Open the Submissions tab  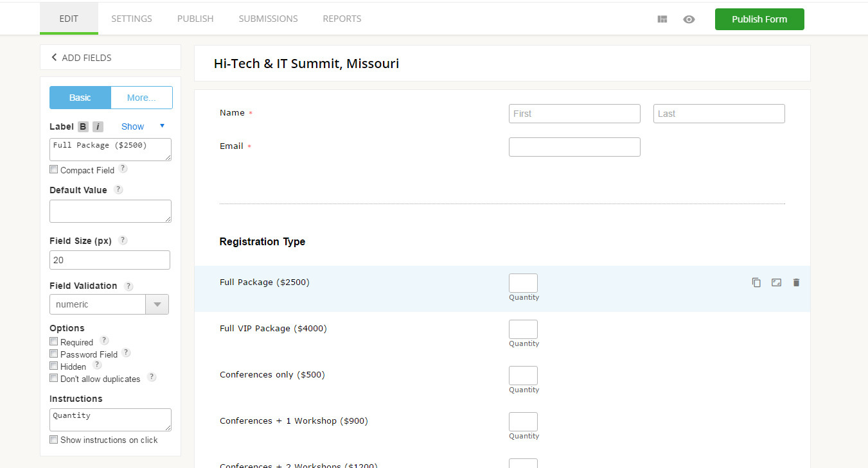click(268, 19)
